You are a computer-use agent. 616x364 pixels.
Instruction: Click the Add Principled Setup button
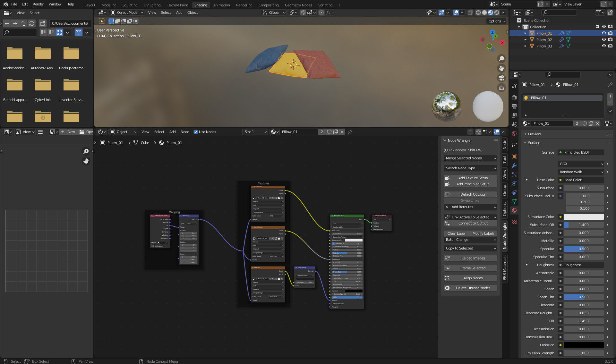(473, 184)
